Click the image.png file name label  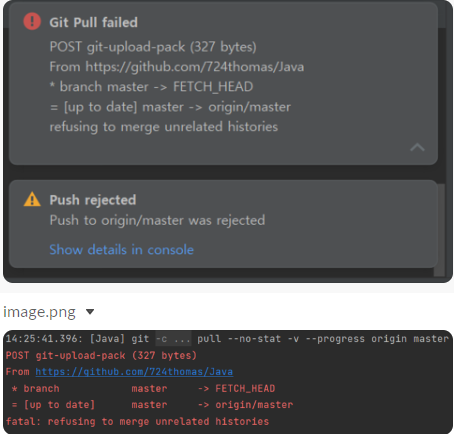pyautogui.click(x=39, y=312)
